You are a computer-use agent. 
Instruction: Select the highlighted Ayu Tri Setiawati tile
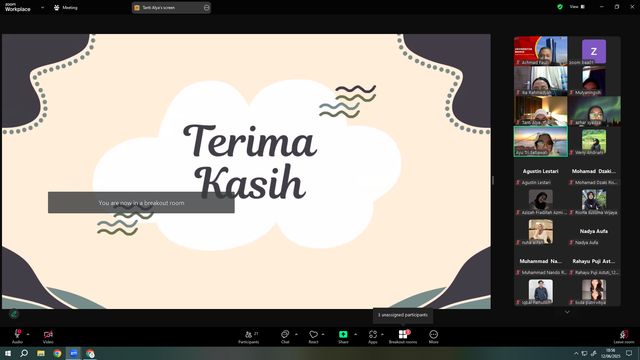pyautogui.click(x=540, y=141)
